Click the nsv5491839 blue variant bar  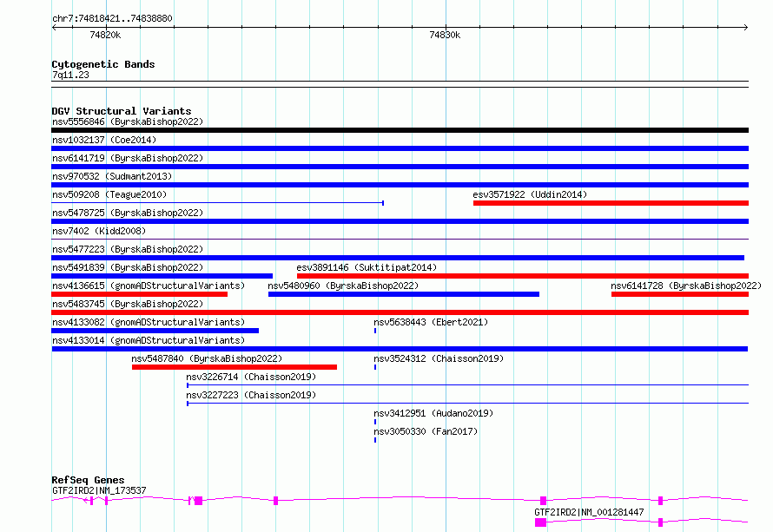[162, 276]
